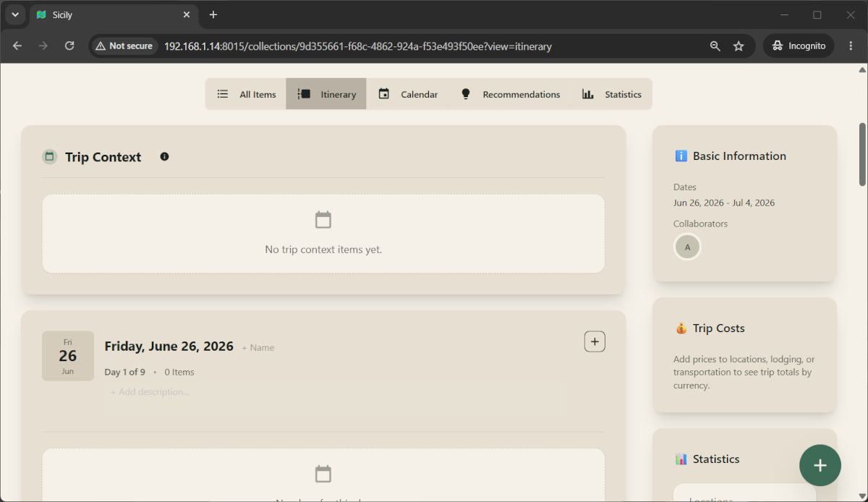The height and width of the screenshot is (502, 868).
Task: Click 'Jun 26, 2026 - Jul 4, 2026' dates text
Action: [x=724, y=203]
